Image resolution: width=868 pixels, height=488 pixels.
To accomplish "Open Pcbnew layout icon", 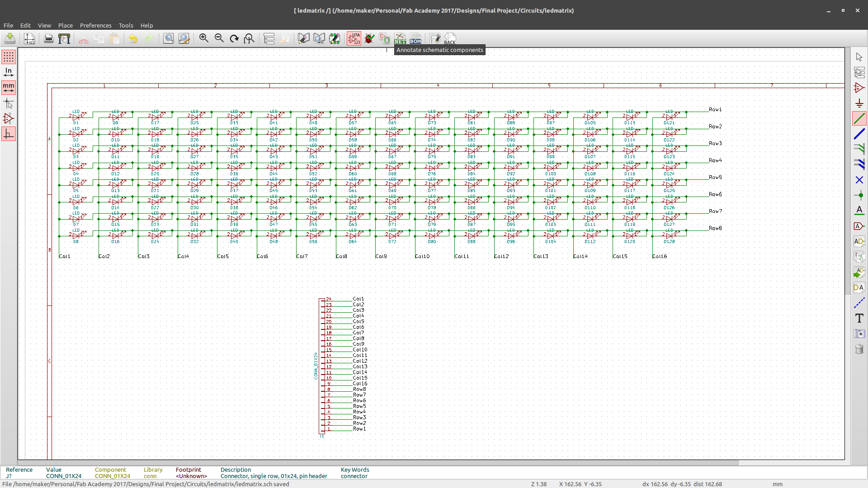I will [435, 38].
